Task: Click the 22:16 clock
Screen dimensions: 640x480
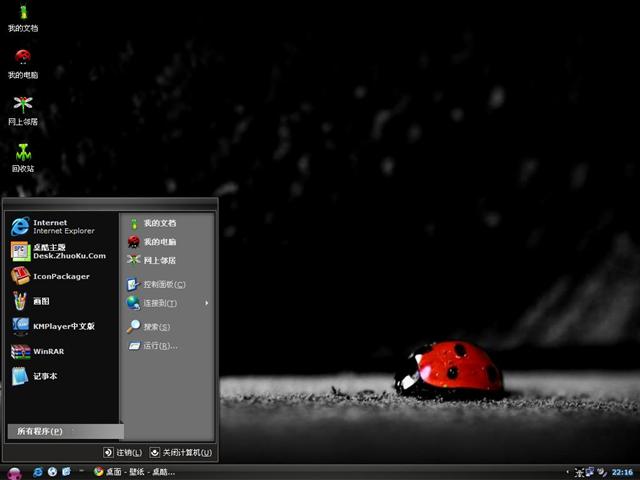Action: click(622, 472)
